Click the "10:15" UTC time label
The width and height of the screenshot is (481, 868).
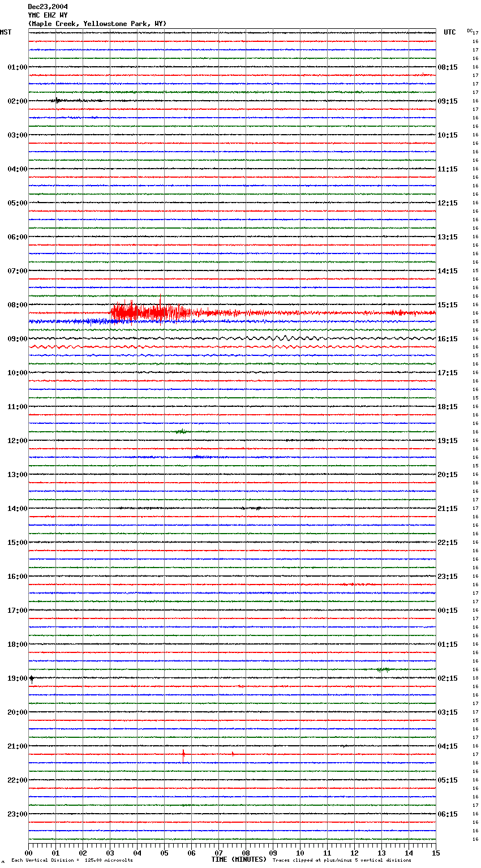(x=448, y=135)
